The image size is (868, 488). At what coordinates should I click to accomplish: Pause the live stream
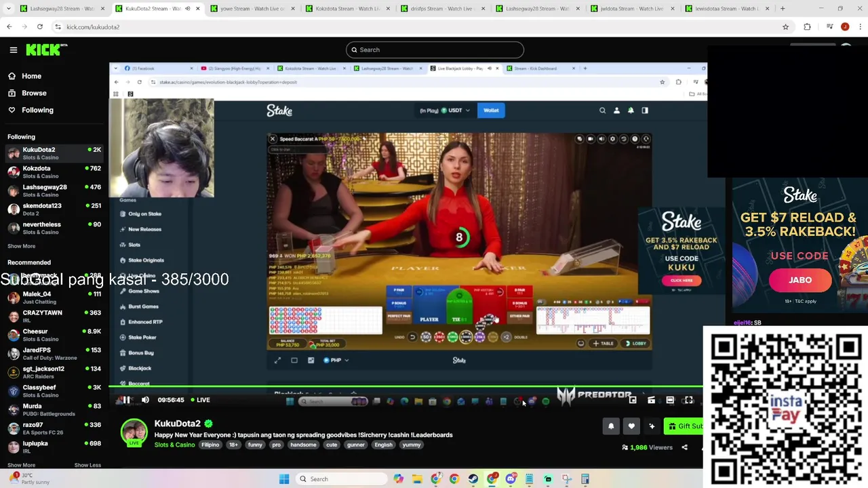(x=126, y=400)
